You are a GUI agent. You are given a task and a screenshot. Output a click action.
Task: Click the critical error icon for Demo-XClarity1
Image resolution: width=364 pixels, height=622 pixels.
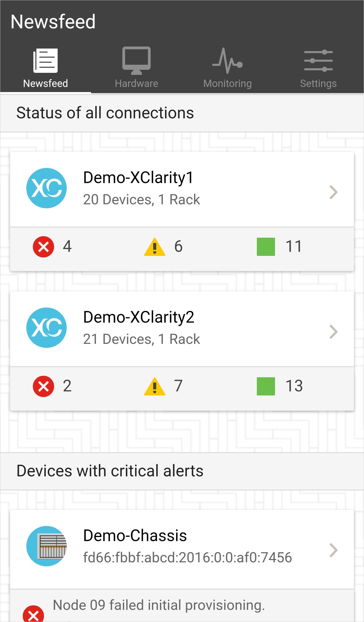coord(43,247)
